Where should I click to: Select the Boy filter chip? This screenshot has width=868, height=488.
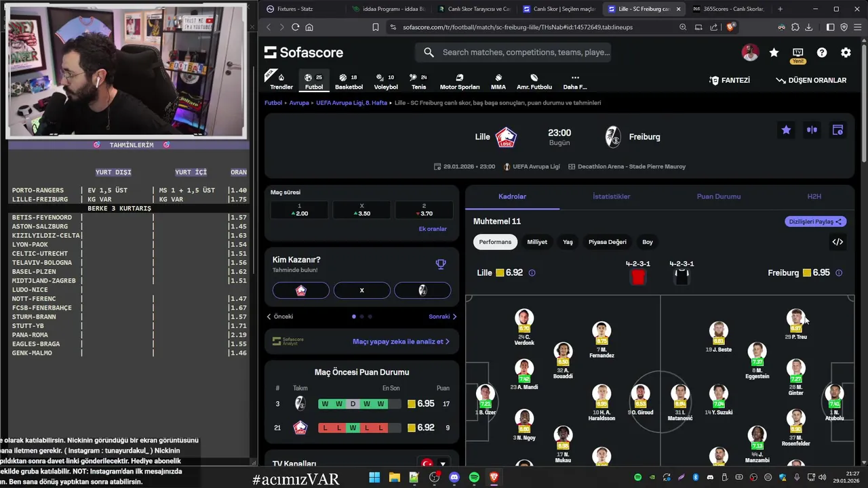(648, 242)
